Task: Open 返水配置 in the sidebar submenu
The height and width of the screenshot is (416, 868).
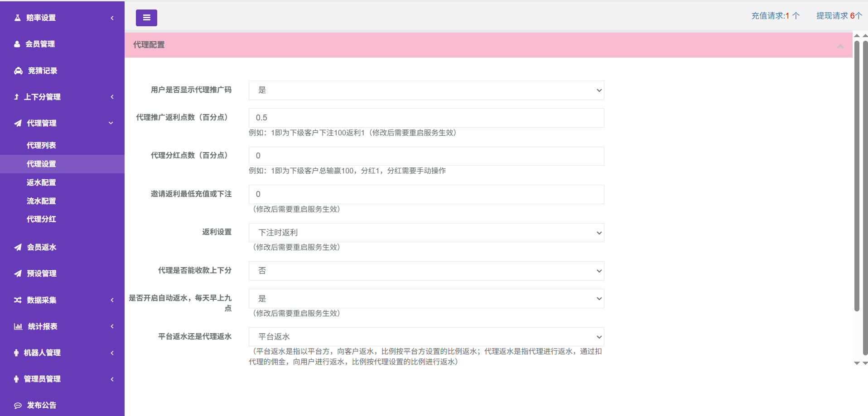Action: 41,182
